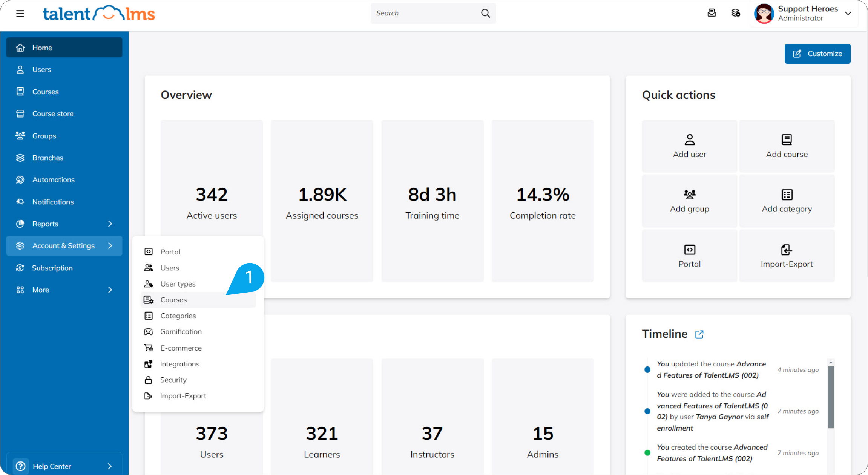Toggle the hamburger menu icon
Viewport: 868px width, 475px height.
[20, 14]
